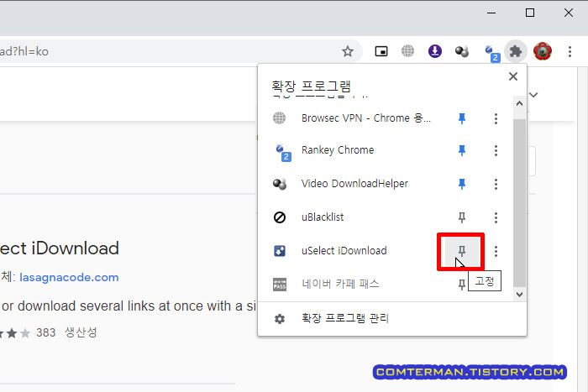Unpin Rankey Chrome from the toolbar
This screenshot has width=588, height=392.
(x=462, y=150)
